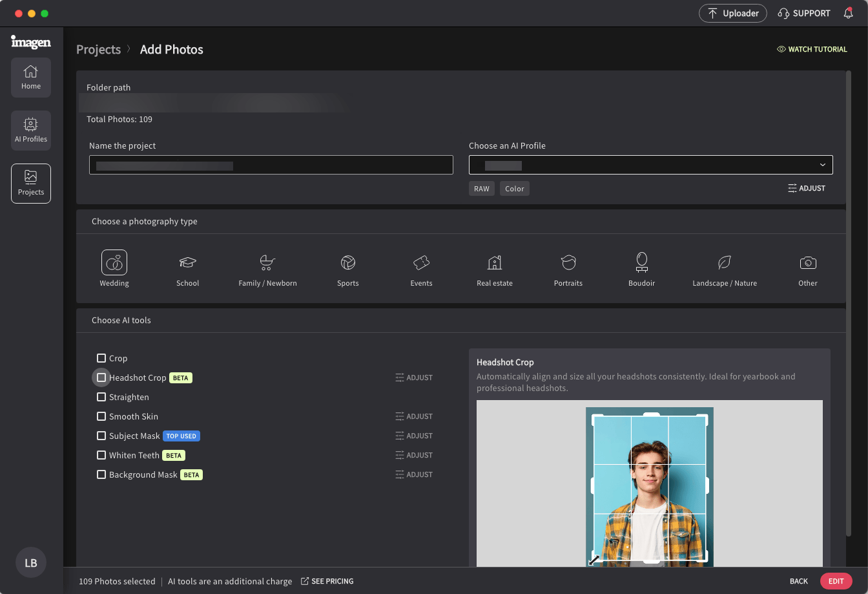Open the SEE PRICING link
This screenshot has width=868, height=594.
point(327,581)
